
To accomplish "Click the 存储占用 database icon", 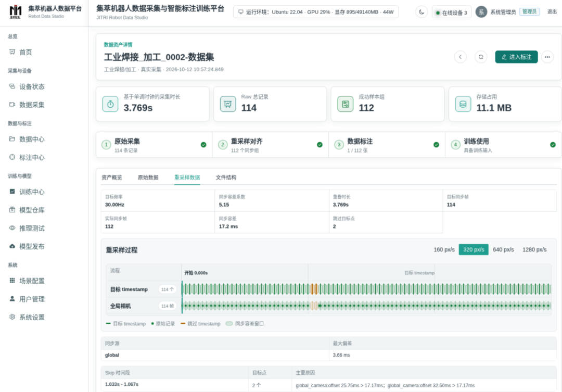I will click(x=463, y=104).
